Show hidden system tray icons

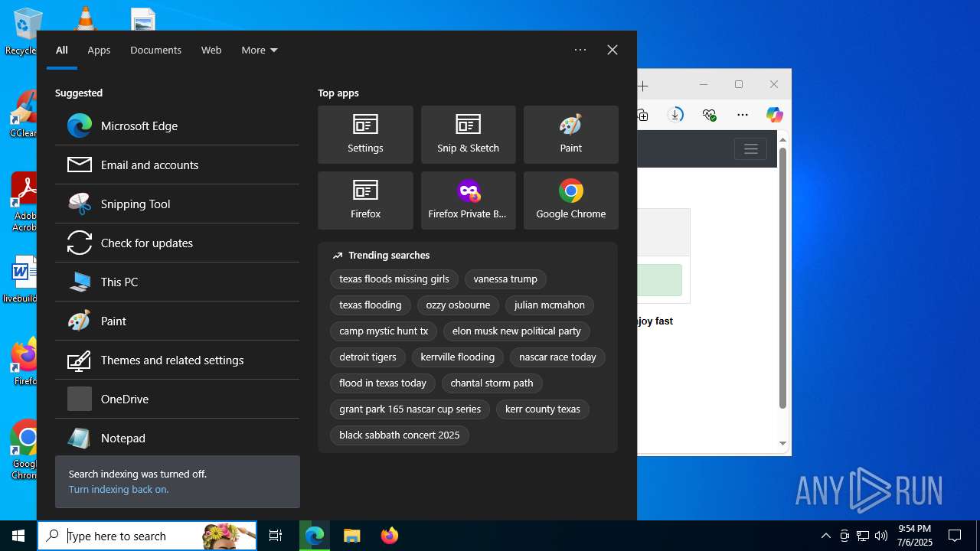[825, 536]
